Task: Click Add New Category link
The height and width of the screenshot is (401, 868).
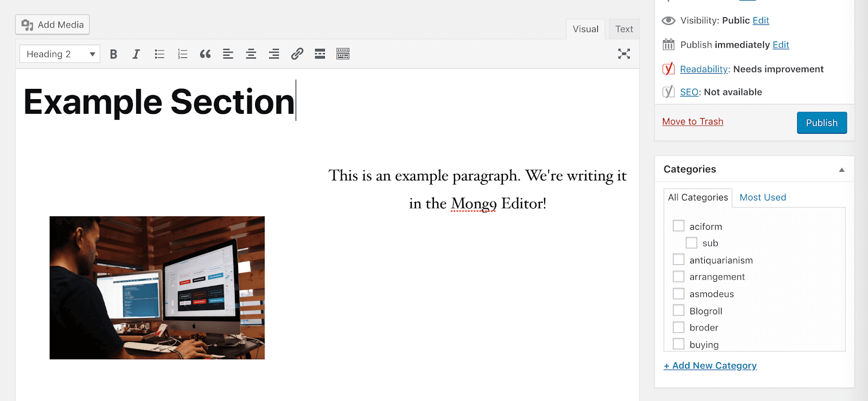Action: coord(710,366)
